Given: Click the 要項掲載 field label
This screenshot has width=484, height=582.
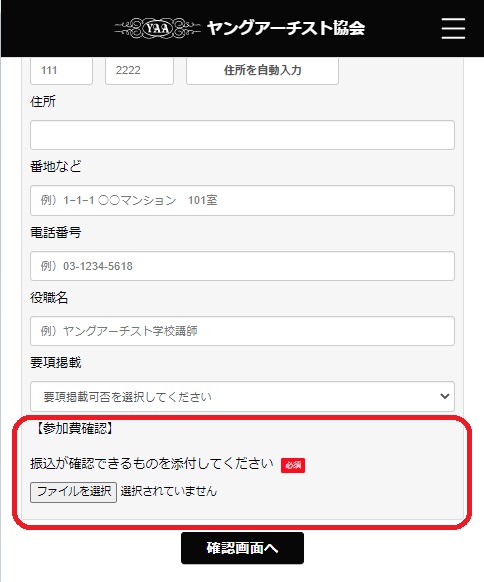Looking at the screenshot, I should click(x=56, y=363).
